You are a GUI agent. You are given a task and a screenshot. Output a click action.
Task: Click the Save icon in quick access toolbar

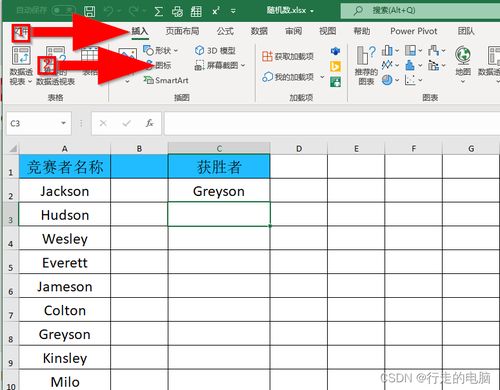89,11
